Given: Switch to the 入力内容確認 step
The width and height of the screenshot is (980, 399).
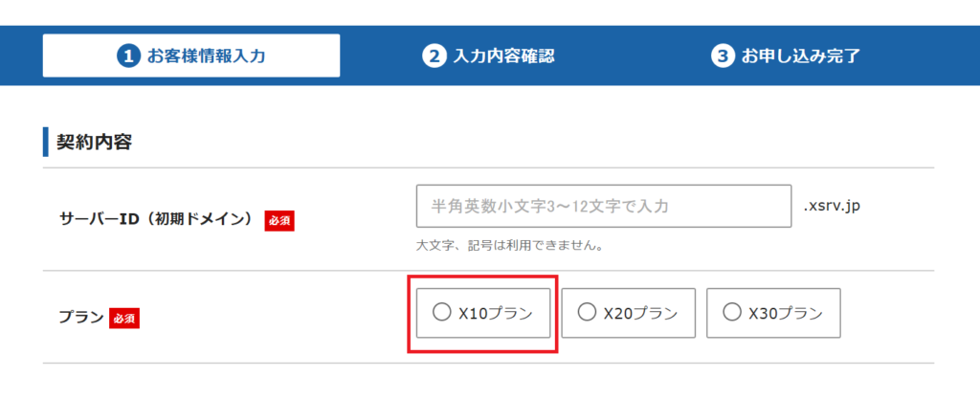Looking at the screenshot, I should [x=488, y=56].
